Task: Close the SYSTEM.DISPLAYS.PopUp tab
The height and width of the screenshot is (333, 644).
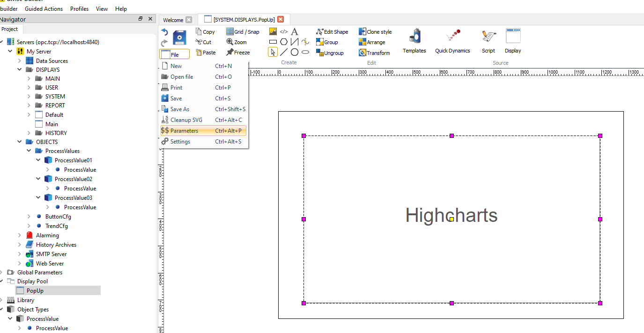Action: tap(281, 19)
